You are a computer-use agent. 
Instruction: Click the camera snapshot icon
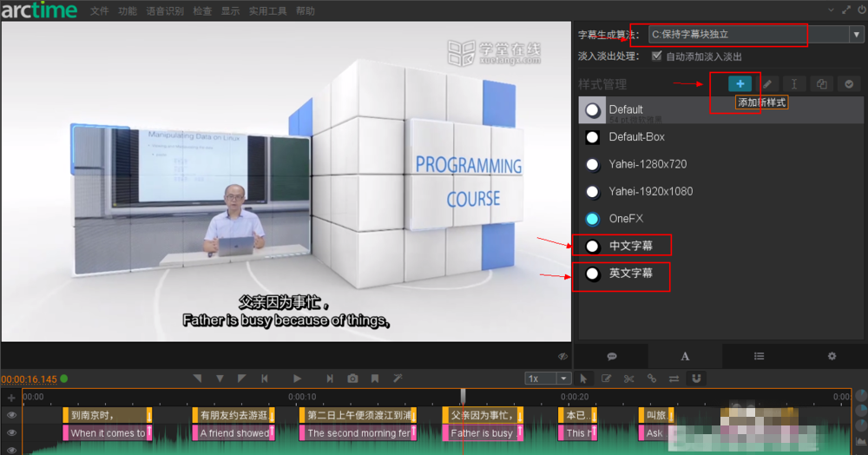[x=352, y=379]
